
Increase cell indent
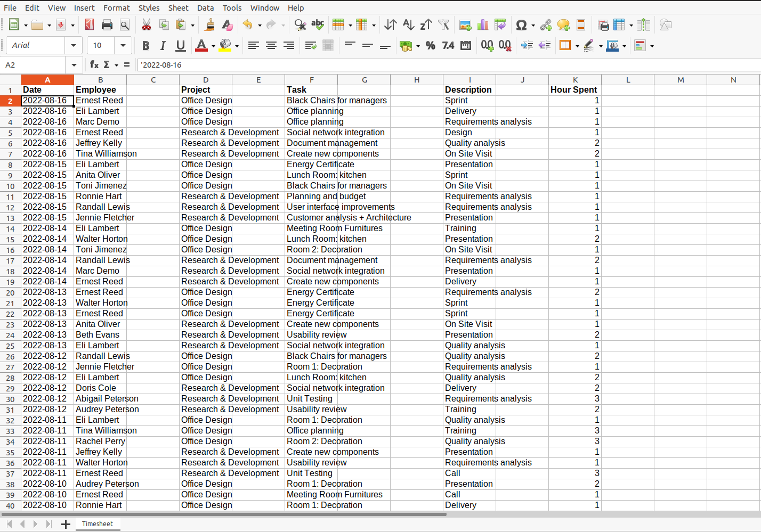tap(527, 46)
